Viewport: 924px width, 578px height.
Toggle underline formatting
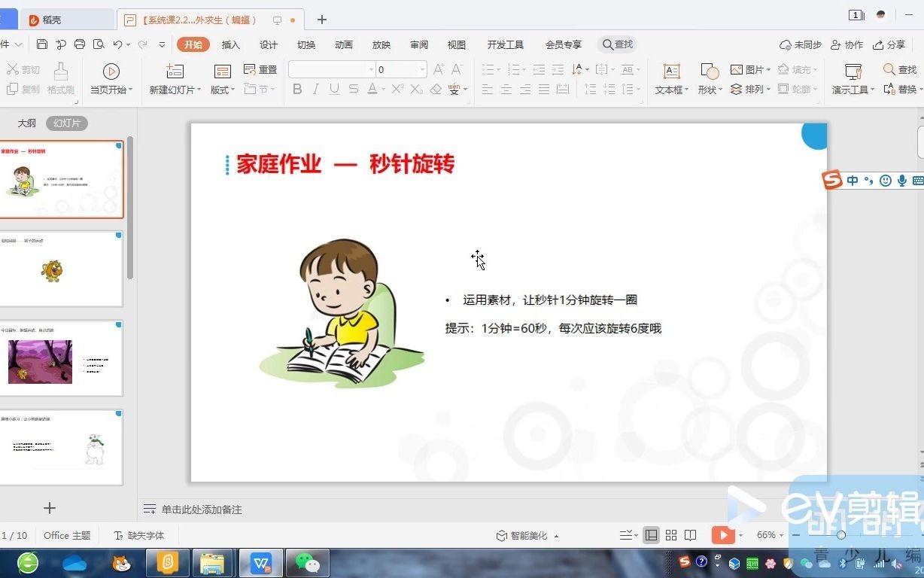(333, 89)
